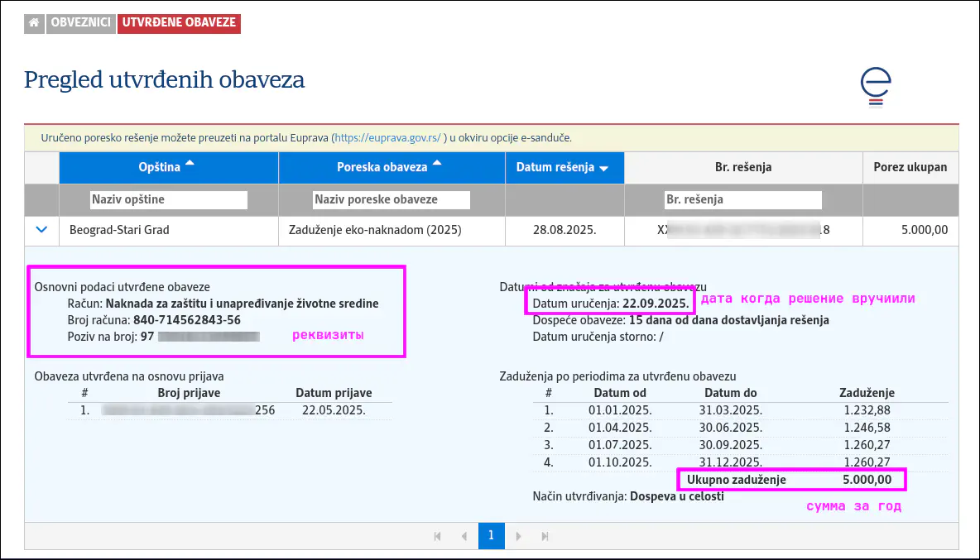Sort table by Opština column

(x=168, y=167)
